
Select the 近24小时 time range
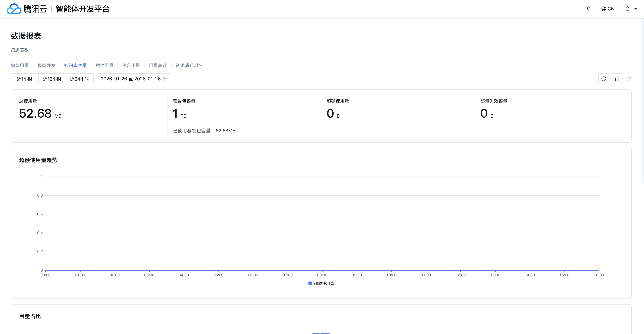click(80, 79)
